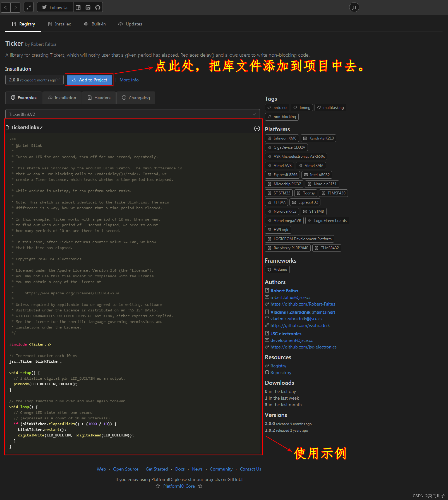This screenshot has height=500, width=448.
Task: Open the More info link
Action: pos(129,80)
